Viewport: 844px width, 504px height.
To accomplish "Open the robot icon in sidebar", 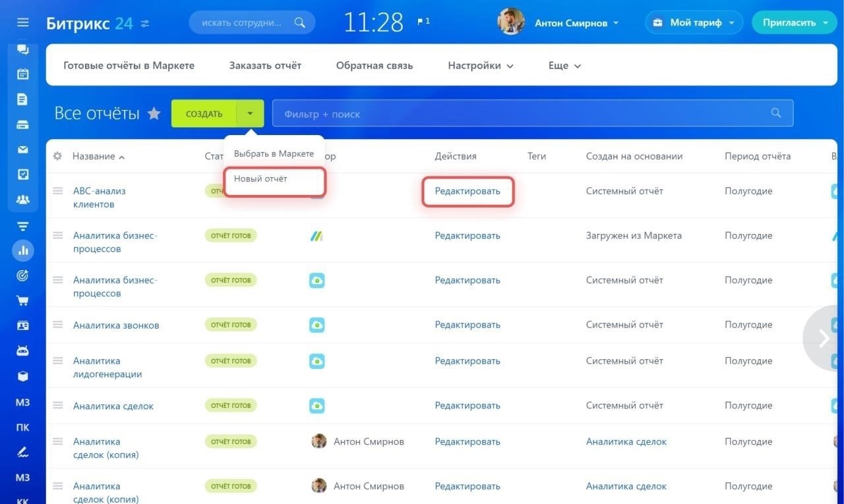I will [x=23, y=350].
